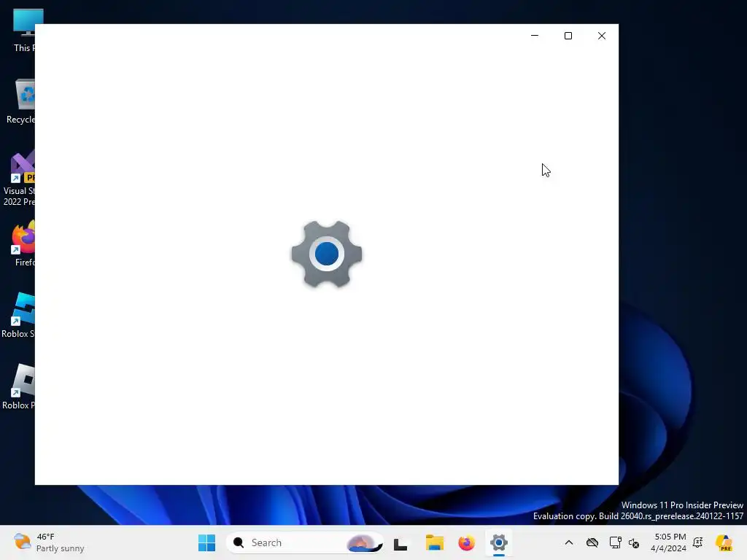This screenshot has width=747, height=560.
Task: Select the Roblox Player desktop shortcut
Action: (19, 386)
